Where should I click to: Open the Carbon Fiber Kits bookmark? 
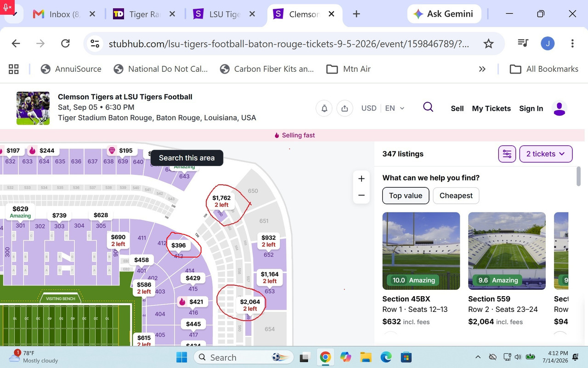[267, 69]
